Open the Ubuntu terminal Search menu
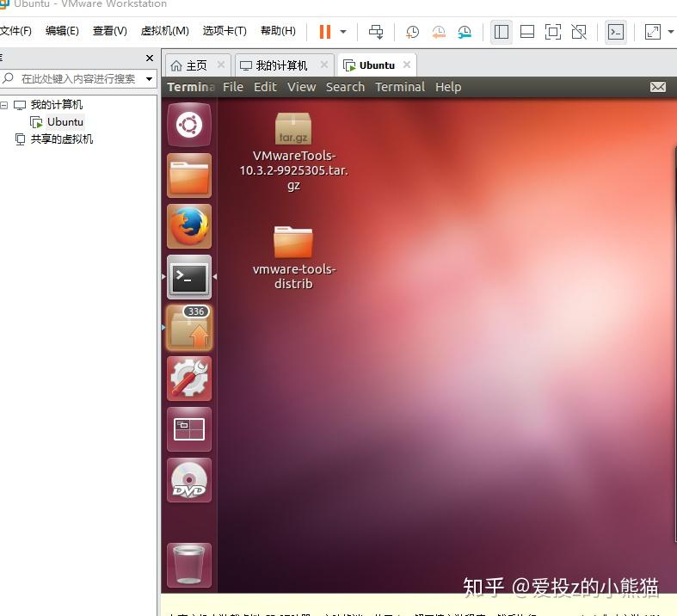677x616 pixels. (x=345, y=87)
